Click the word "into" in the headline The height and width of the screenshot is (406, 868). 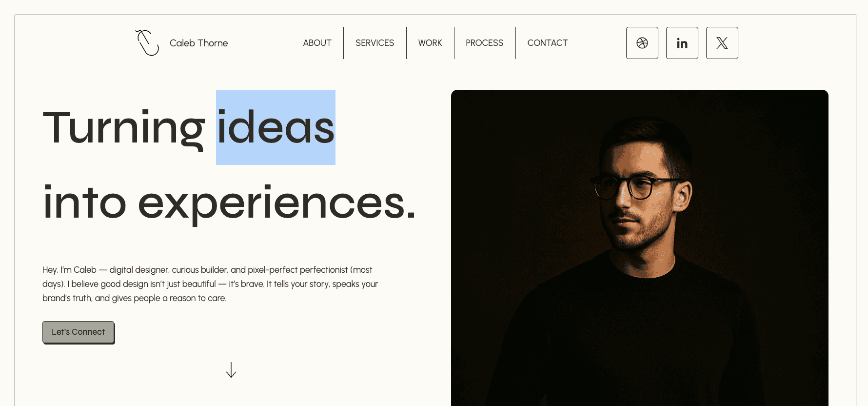click(84, 203)
